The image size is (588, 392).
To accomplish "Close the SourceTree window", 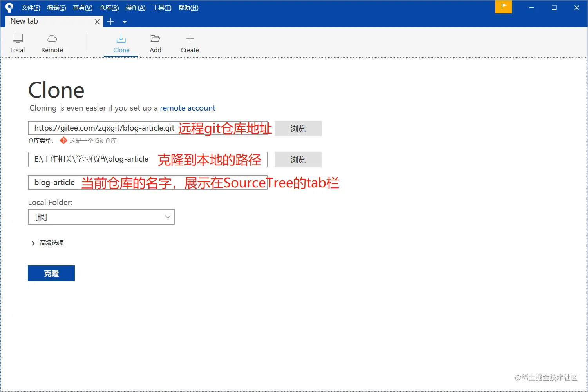I will click(577, 7).
